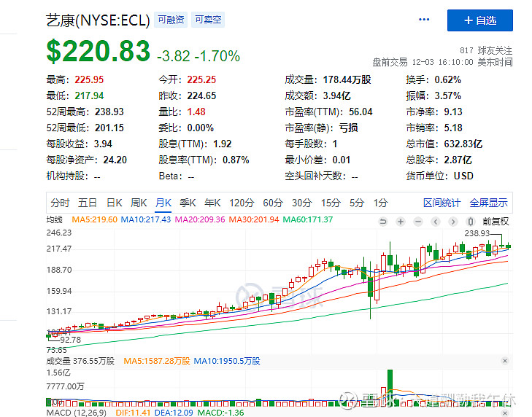Close the volume indicator panel
This screenshot has width=532, height=417.
(505, 361)
